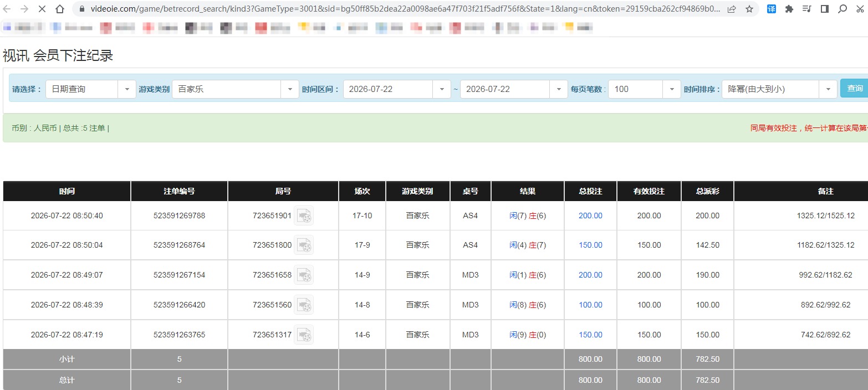This screenshot has width=868, height=390.
Task: Click the 视讯 会员下注纪录 page heading
Action: [x=58, y=55]
